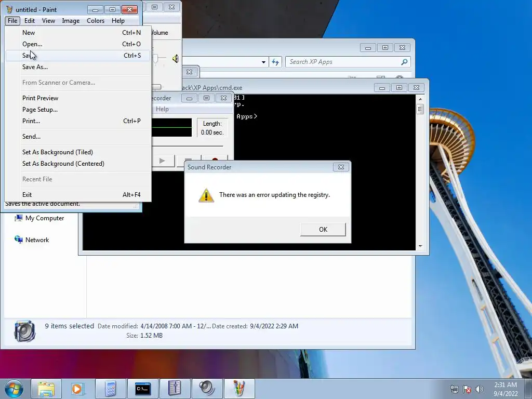Choose Save from the File menu
532x399 pixels.
(x=78, y=55)
